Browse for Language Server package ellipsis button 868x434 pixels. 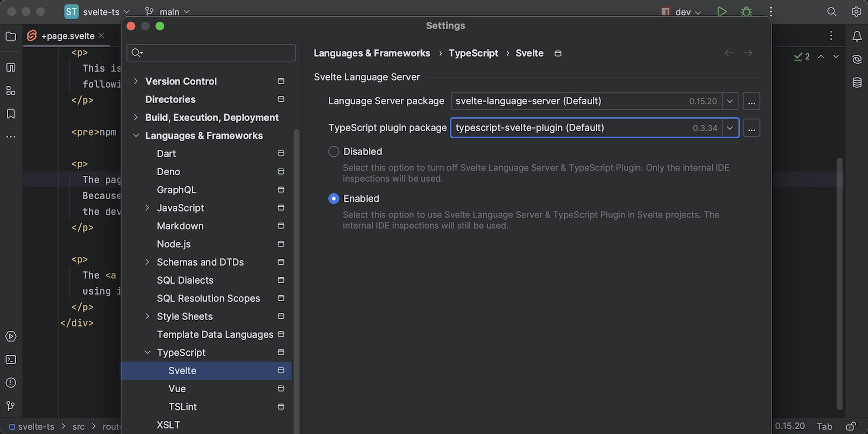(751, 101)
